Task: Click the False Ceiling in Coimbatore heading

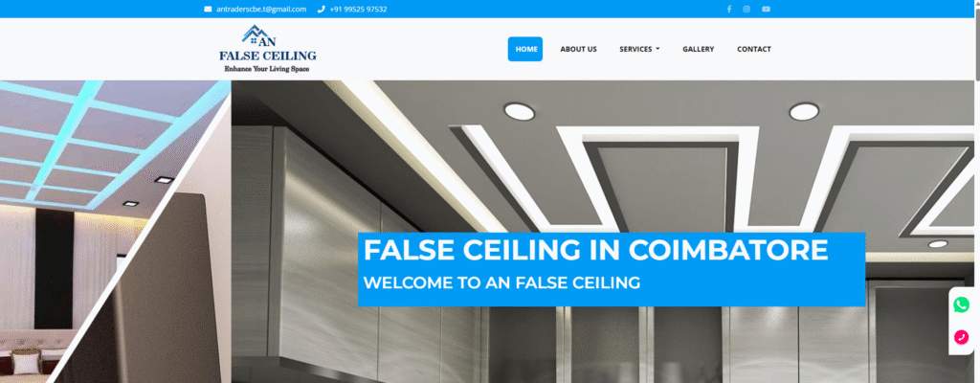Action: pyautogui.click(x=595, y=250)
